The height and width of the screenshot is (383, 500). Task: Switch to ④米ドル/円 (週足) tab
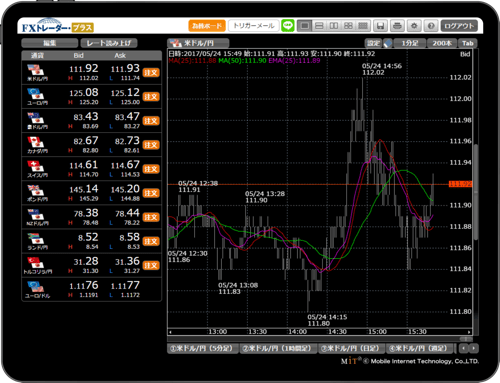(x=420, y=348)
